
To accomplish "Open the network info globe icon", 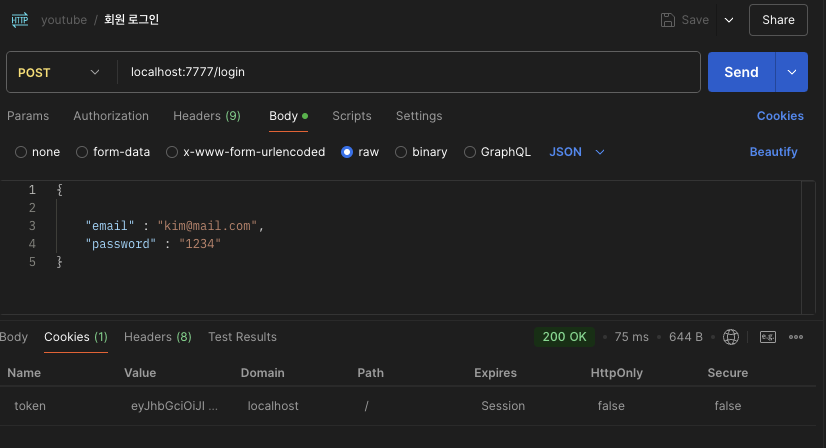I will coord(731,337).
